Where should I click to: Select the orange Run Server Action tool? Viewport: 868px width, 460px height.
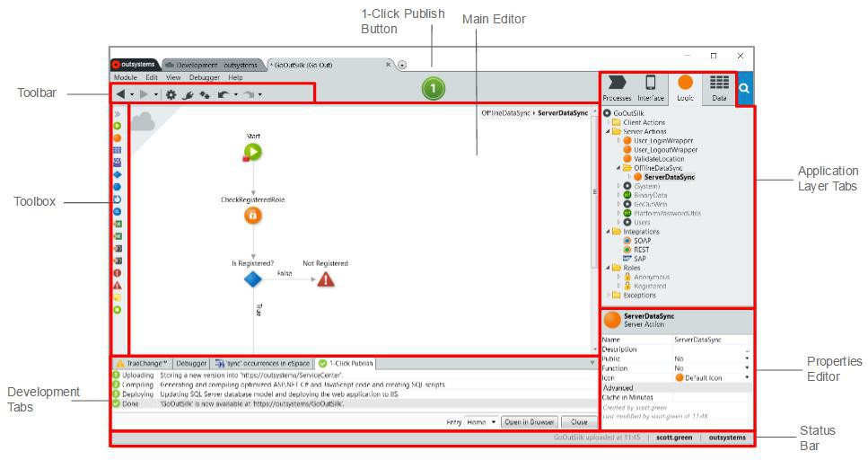click(x=118, y=138)
